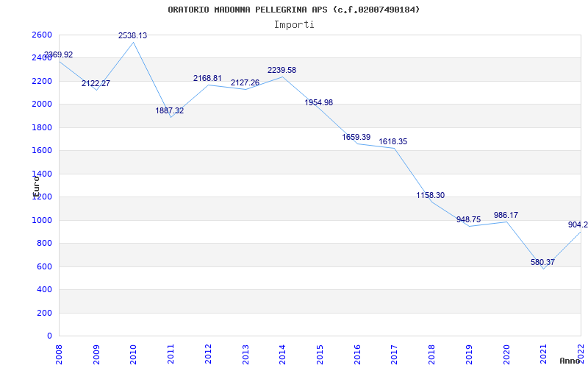The width and height of the screenshot is (588, 368).
Task: Select the 2369.92 data label for 2008
Action: pyautogui.click(x=59, y=54)
